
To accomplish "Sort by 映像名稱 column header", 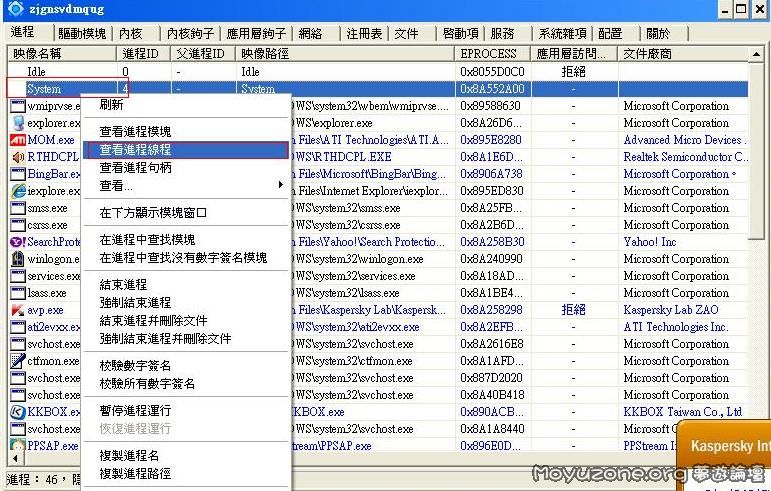I will coord(62,54).
